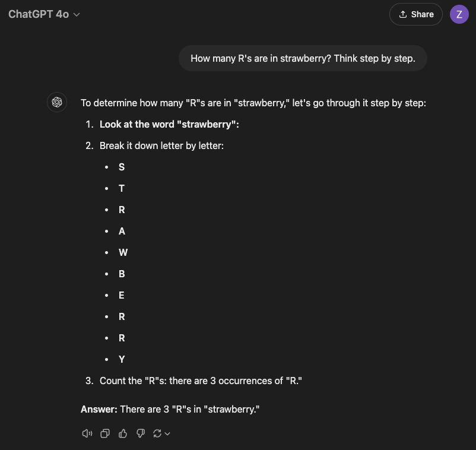This screenshot has height=450, width=476.
Task: Give the response a thumbs up
Action: pos(123,433)
